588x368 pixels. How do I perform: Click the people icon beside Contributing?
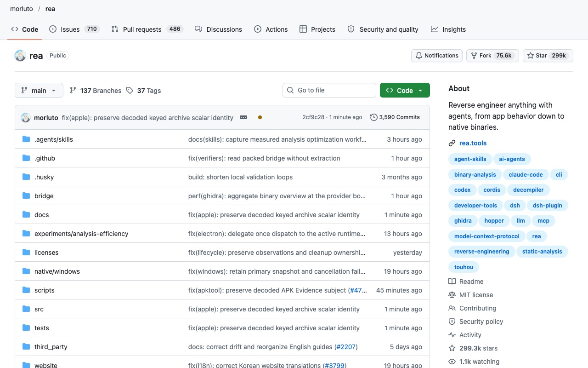coord(452,308)
